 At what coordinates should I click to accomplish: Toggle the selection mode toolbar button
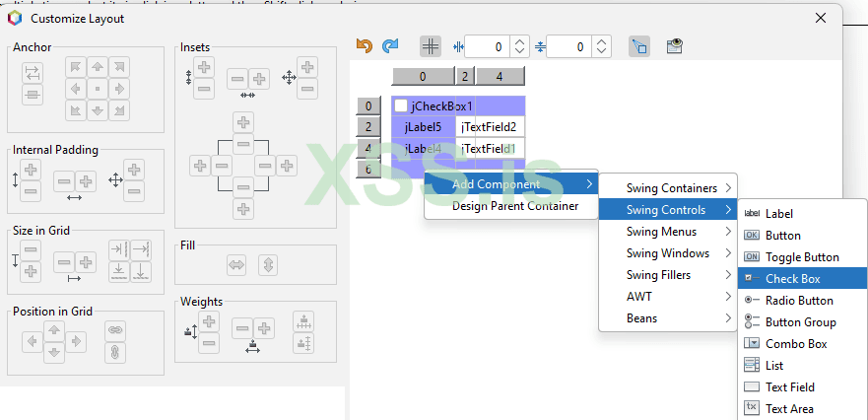(639, 46)
